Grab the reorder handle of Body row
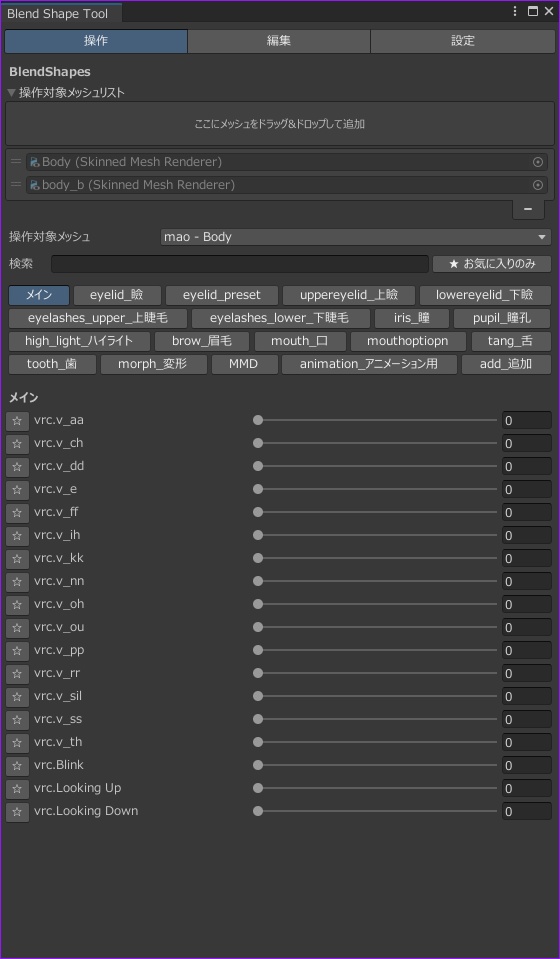The height and width of the screenshot is (959, 560). 16,162
